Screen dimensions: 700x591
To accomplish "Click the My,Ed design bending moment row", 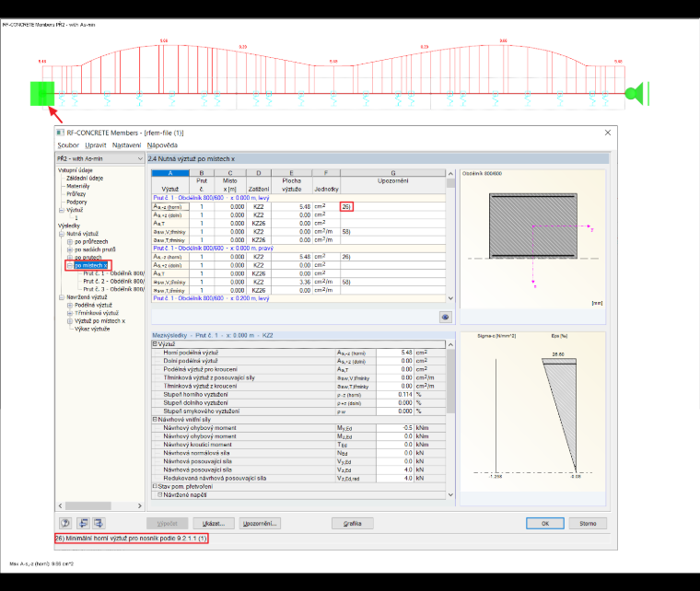I will click(x=298, y=428).
